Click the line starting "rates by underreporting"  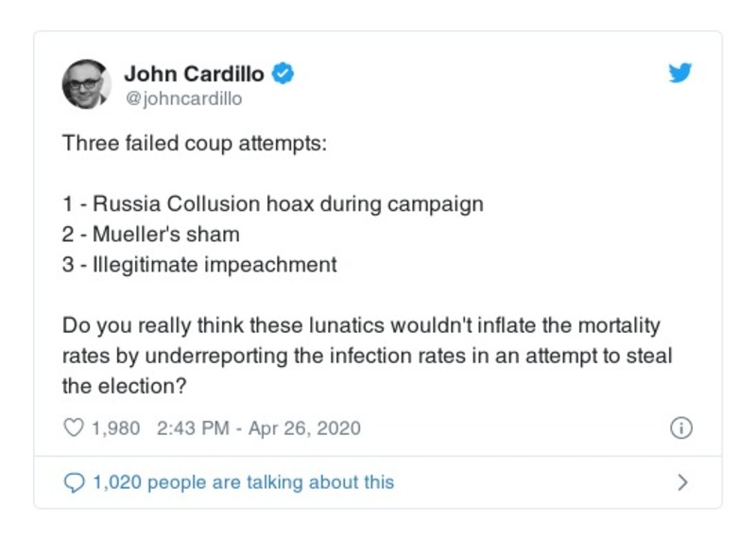coord(368,356)
